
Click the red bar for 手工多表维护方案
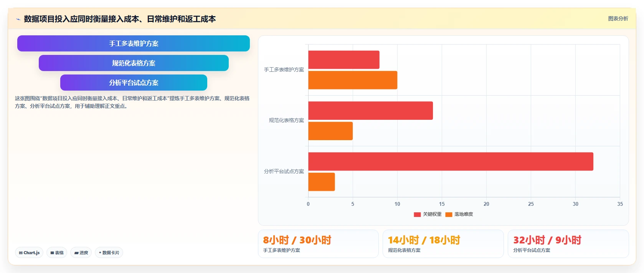[344, 60]
